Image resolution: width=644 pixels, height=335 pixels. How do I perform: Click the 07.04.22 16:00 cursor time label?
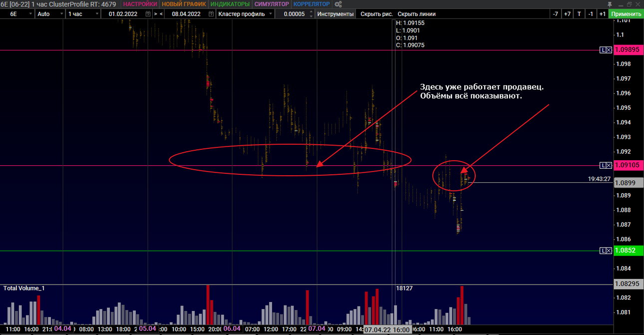[387, 330]
